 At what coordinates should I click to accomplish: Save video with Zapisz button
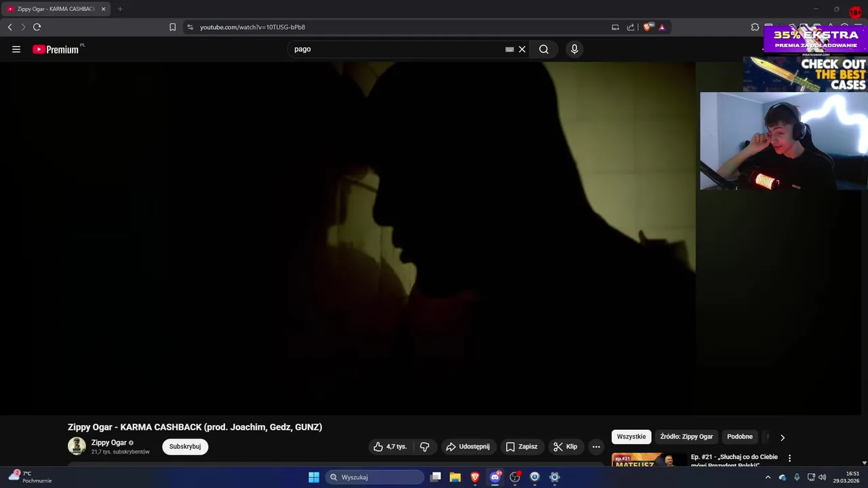point(521,447)
